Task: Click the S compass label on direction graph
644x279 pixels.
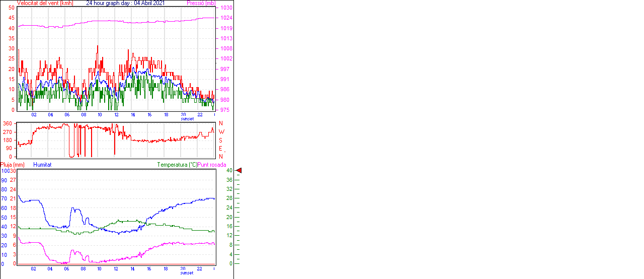Action: point(221,140)
